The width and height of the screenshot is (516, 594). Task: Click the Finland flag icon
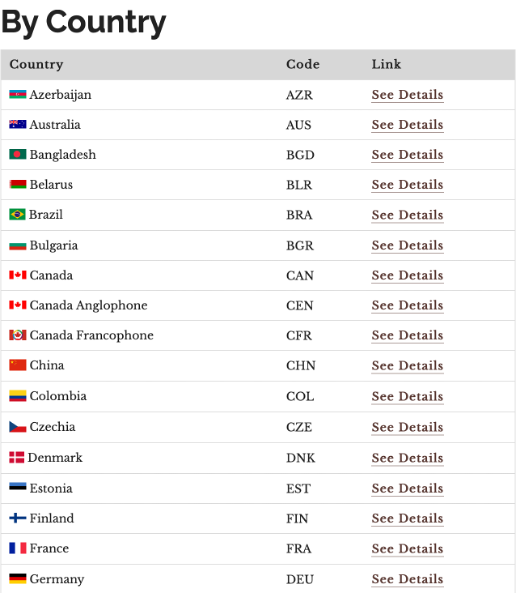point(18,517)
